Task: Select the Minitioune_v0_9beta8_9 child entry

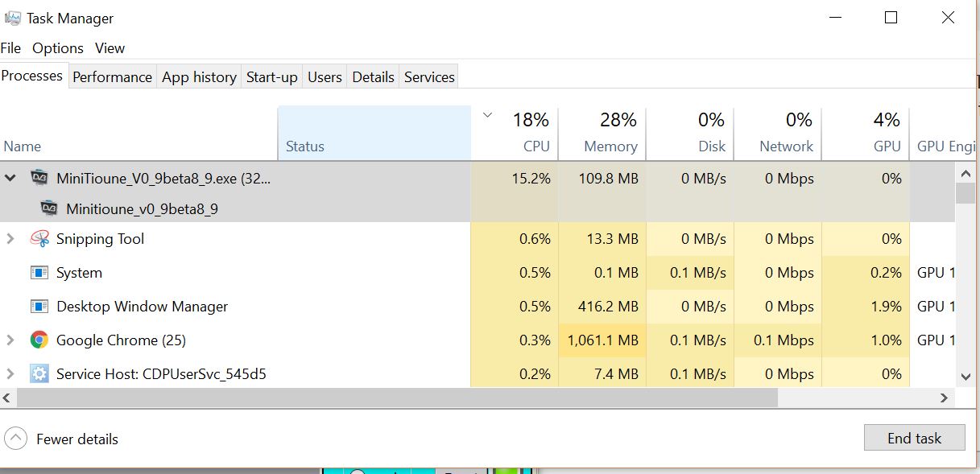Action: click(142, 209)
